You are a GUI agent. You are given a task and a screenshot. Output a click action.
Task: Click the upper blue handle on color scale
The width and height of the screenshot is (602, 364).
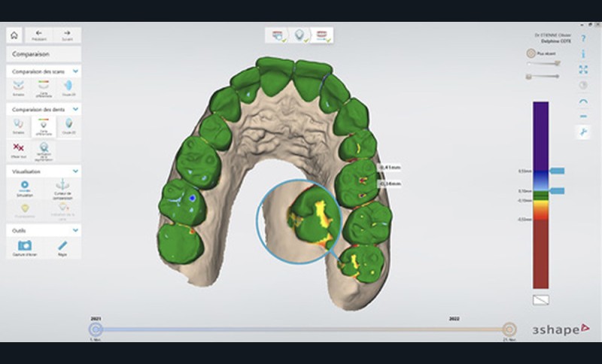click(x=557, y=171)
